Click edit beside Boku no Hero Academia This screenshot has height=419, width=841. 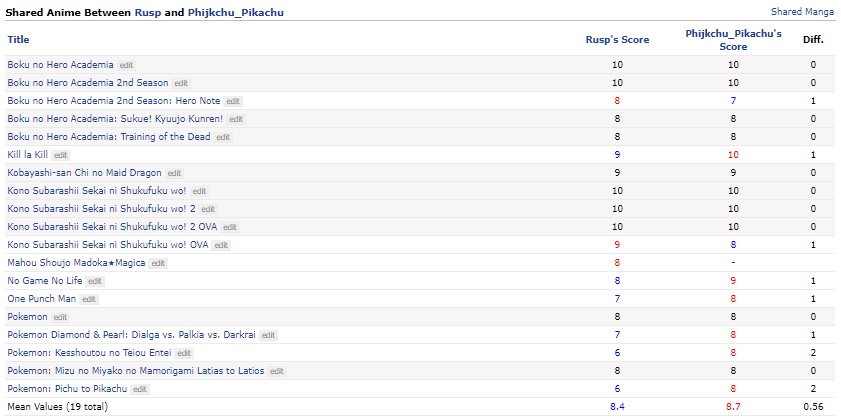tap(127, 65)
